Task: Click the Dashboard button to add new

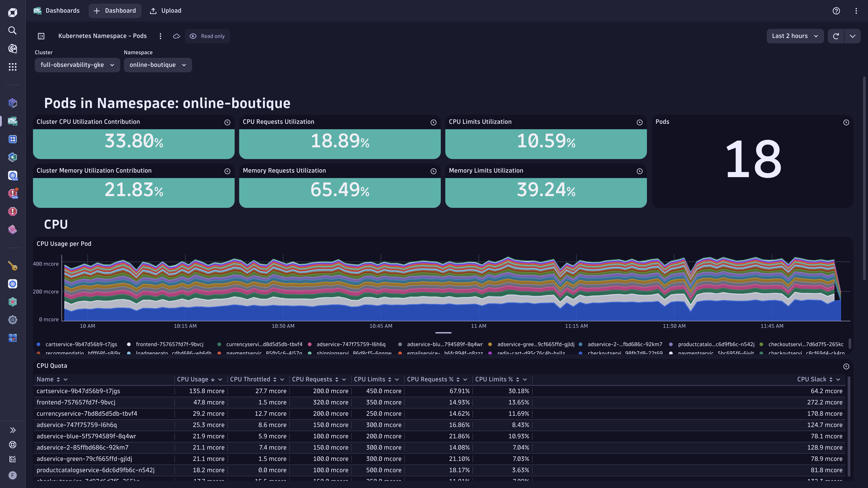Action: (114, 11)
